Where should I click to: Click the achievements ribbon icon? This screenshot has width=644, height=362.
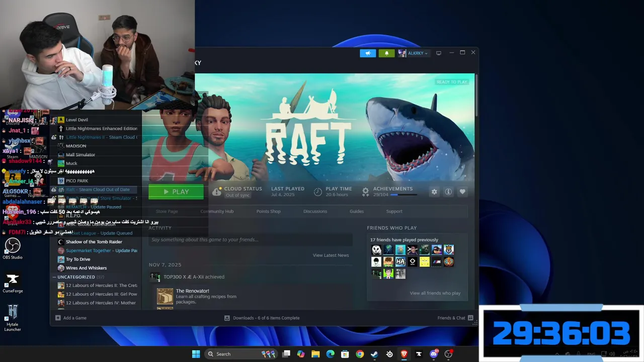tap(366, 192)
